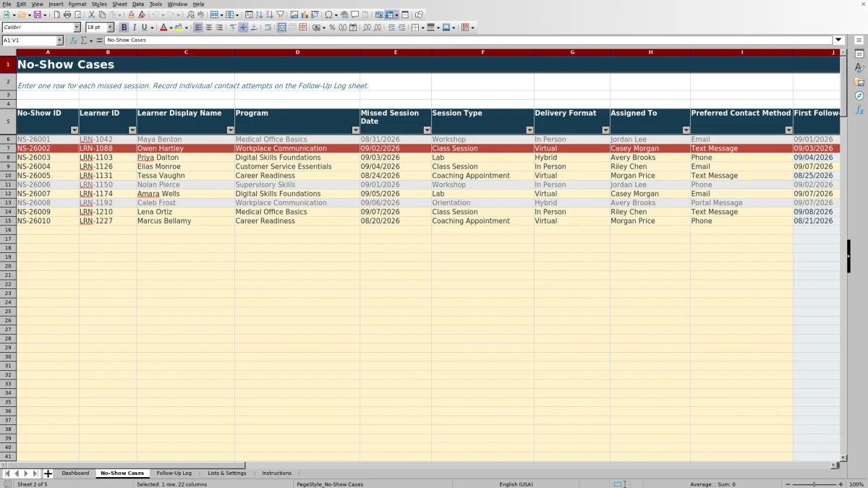
Task: Toggle Center Vertically alignment
Action: click(243, 27)
